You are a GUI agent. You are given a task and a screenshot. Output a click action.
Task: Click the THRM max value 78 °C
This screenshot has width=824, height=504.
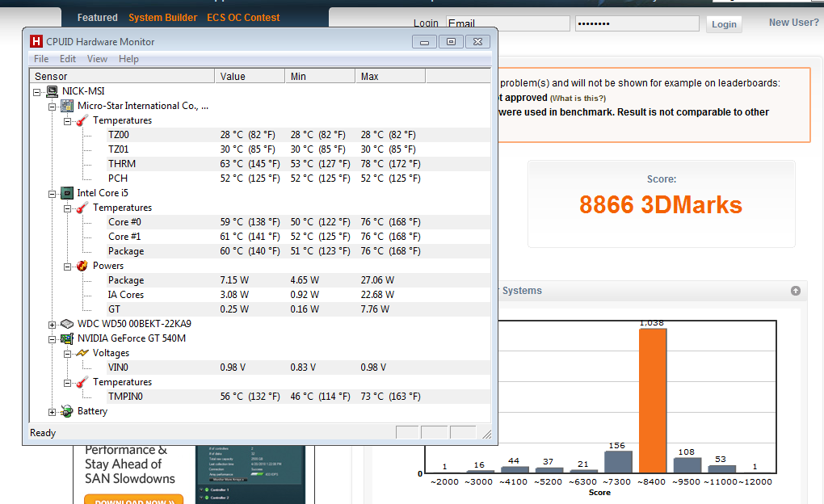[x=390, y=164]
